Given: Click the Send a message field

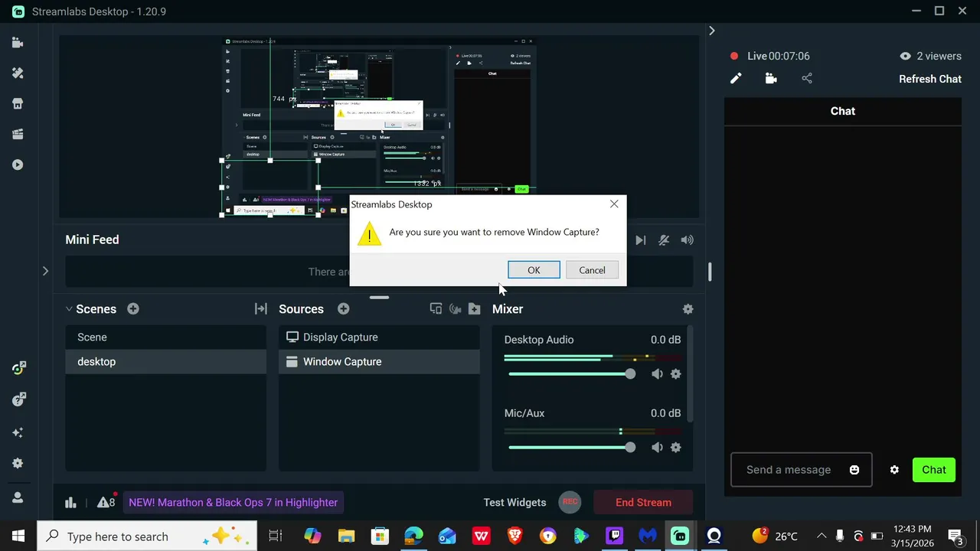Looking at the screenshot, I should [x=801, y=470].
